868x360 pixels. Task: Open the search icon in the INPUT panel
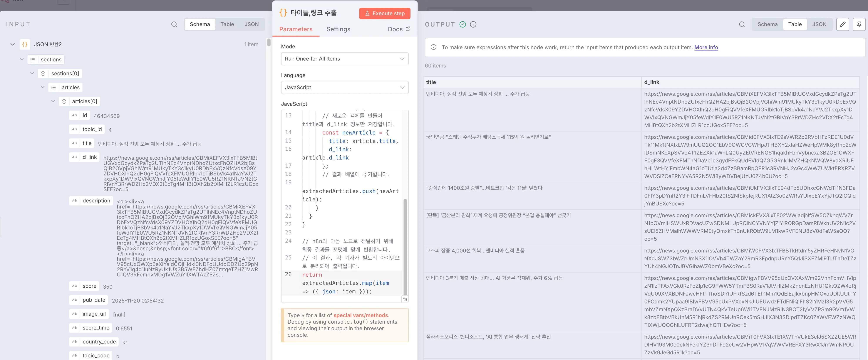coord(174,24)
